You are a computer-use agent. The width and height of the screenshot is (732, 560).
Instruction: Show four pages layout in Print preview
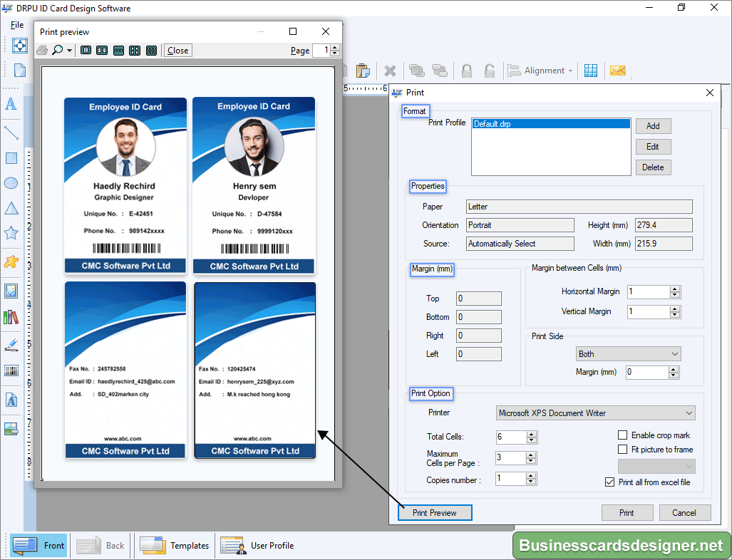coord(135,51)
